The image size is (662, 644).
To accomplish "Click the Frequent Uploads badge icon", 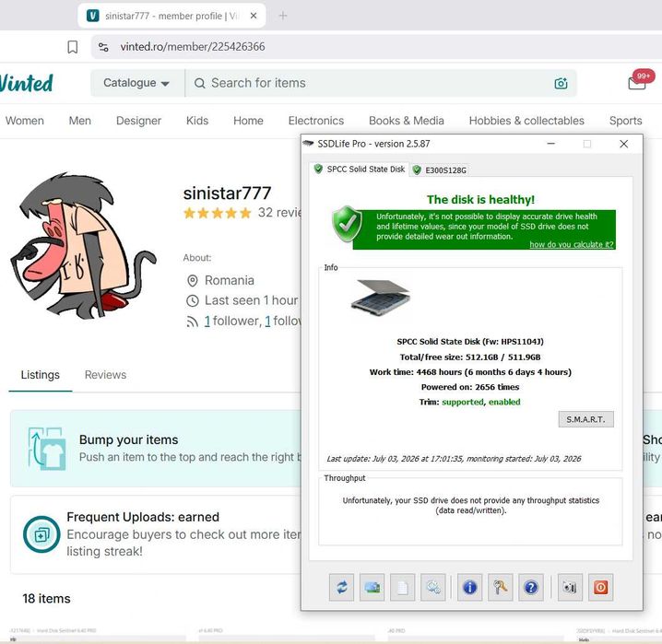I will click(41, 534).
